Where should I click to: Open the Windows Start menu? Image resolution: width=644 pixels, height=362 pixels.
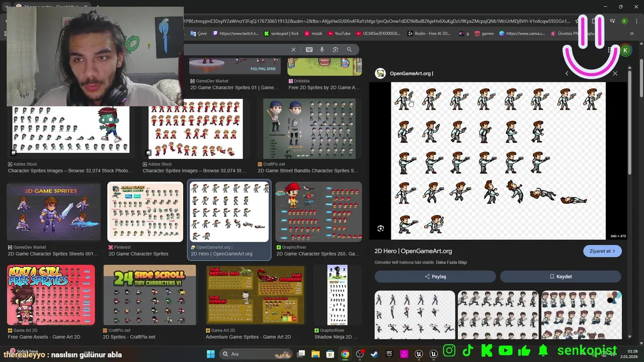point(211,354)
